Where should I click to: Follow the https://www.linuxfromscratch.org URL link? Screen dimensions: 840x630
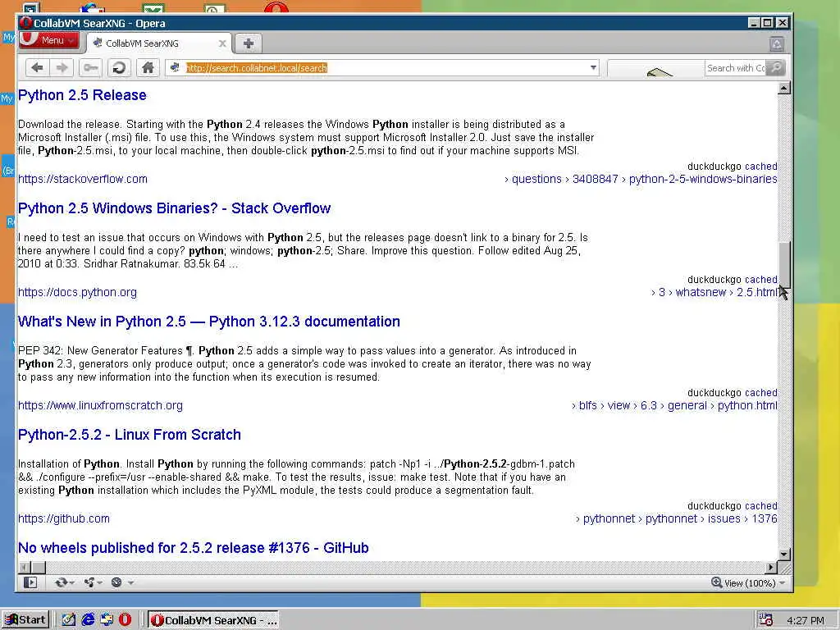(x=100, y=405)
